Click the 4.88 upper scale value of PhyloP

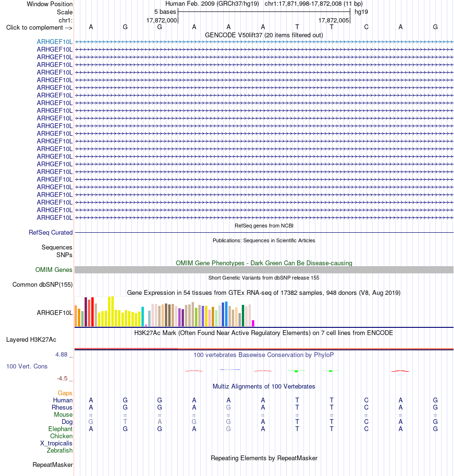61,355
